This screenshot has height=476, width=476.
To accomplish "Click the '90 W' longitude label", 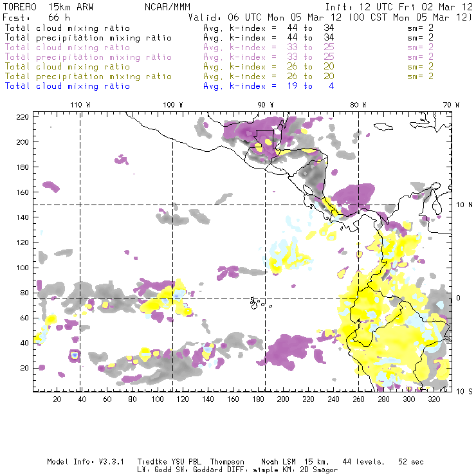I will 266,105.
